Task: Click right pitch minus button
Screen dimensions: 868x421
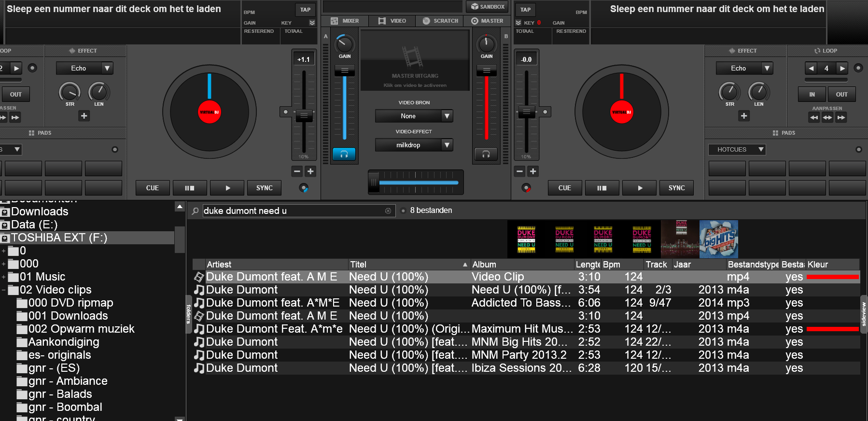Action: point(519,171)
